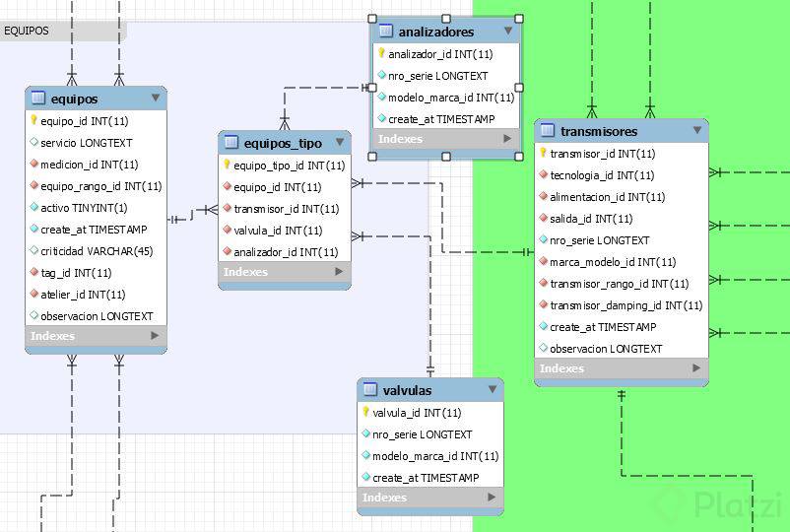
Task: Expand Indexes section of transmisores table
Action: coord(696,368)
